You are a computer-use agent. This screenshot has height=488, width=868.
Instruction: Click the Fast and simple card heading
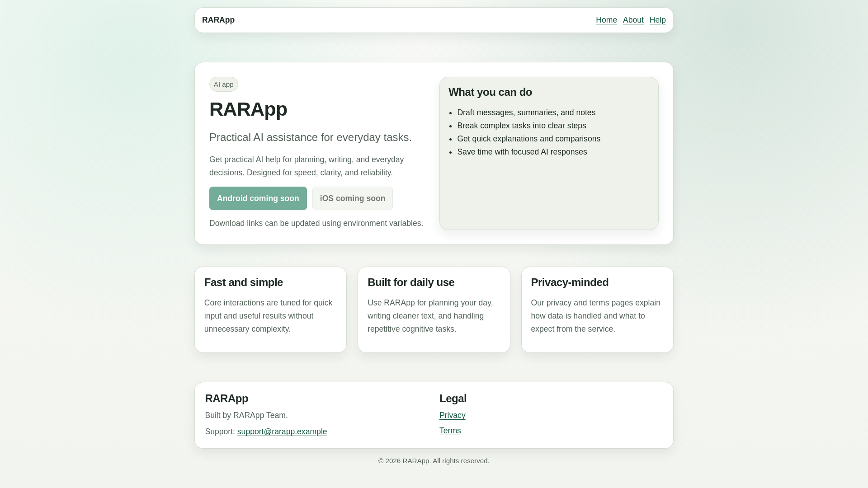point(244,282)
